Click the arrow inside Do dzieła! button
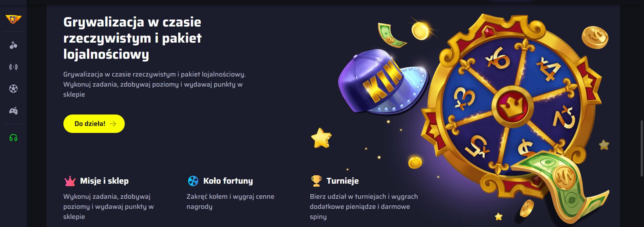The image size is (644, 227). tap(113, 124)
